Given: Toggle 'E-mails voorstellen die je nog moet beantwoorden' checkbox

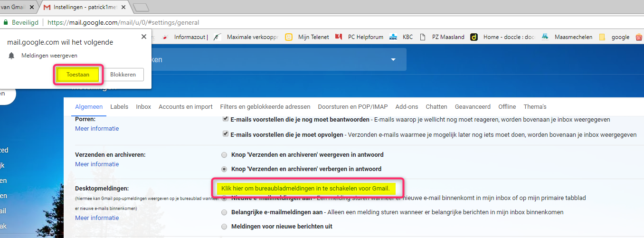Looking at the screenshot, I should pyautogui.click(x=225, y=119).
